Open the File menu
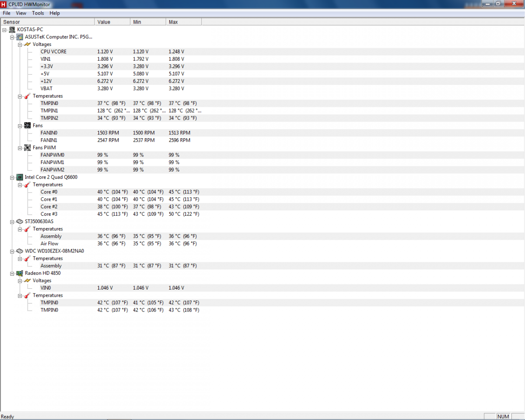The image size is (525, 420). (7, 13)
